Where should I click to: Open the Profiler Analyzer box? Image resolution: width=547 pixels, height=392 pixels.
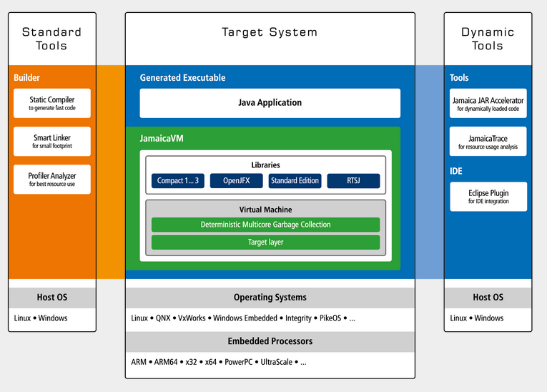click(52, 180)
